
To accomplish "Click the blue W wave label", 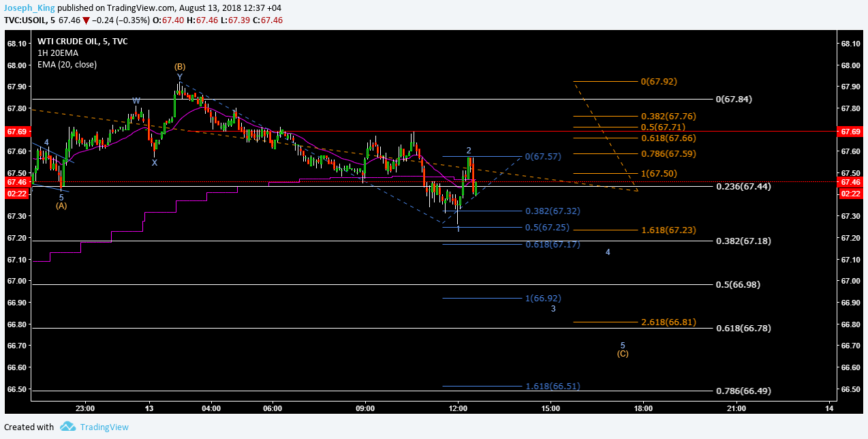I will point(137,101).
